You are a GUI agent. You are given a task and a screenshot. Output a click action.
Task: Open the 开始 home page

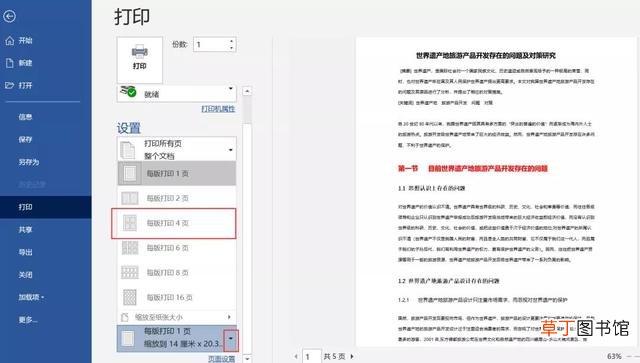pyautogui.click(x=19, y=40)
